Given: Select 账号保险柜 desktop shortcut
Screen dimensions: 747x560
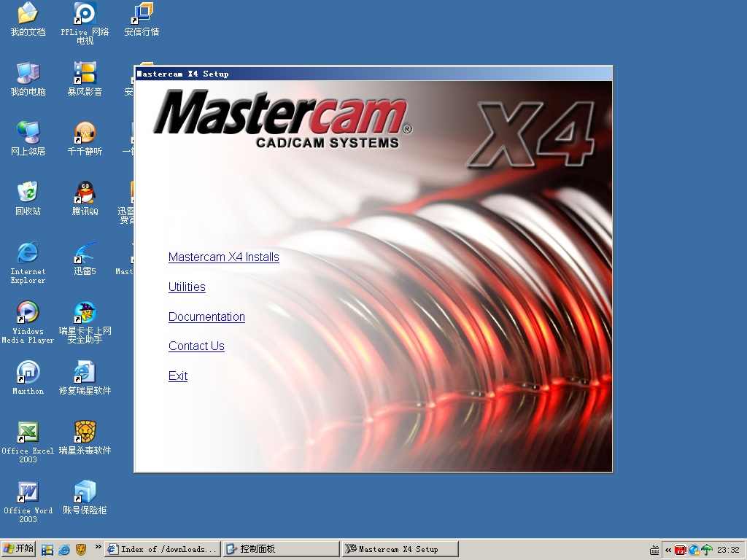Looking at the screenshot, I should pyautogui.click(x=85, y=497).
